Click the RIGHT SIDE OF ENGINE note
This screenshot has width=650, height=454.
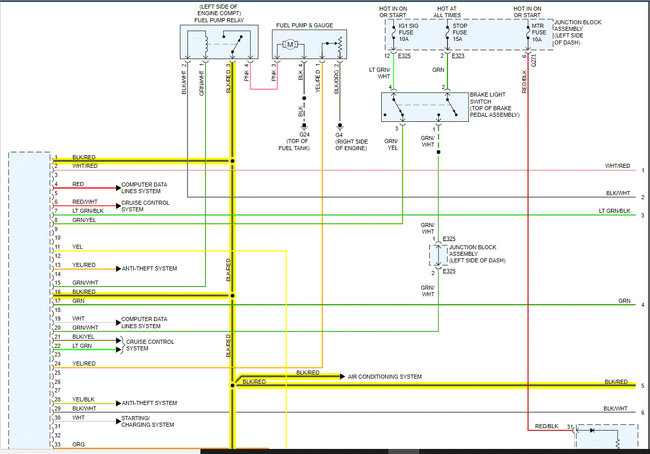click(351, 145)
